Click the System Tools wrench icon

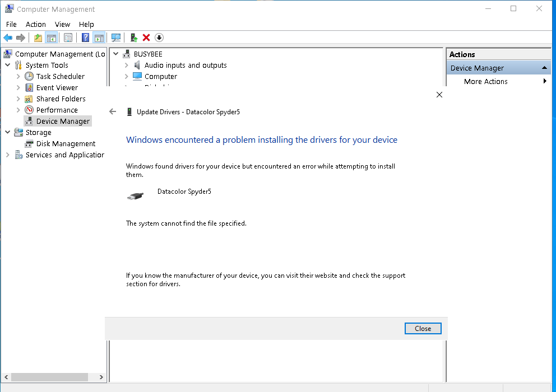point(18,65)
